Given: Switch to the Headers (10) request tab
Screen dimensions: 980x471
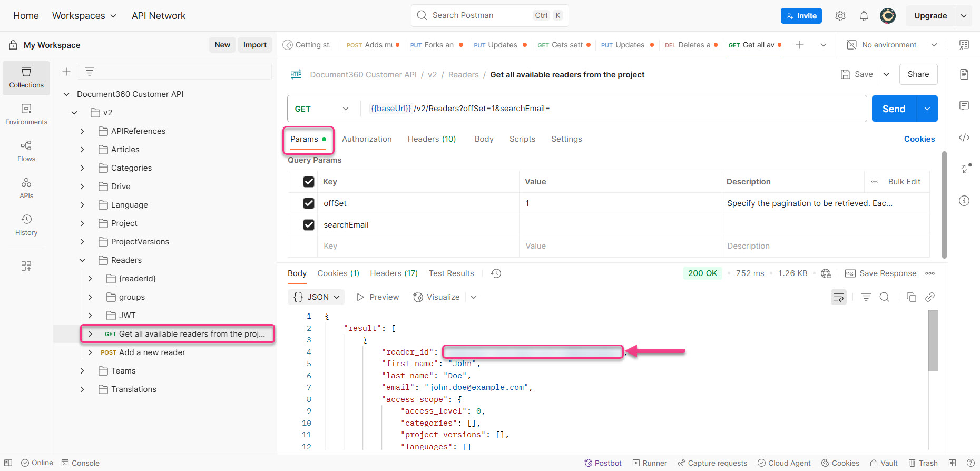Looking at the screenshot, I should pos(432,139).
